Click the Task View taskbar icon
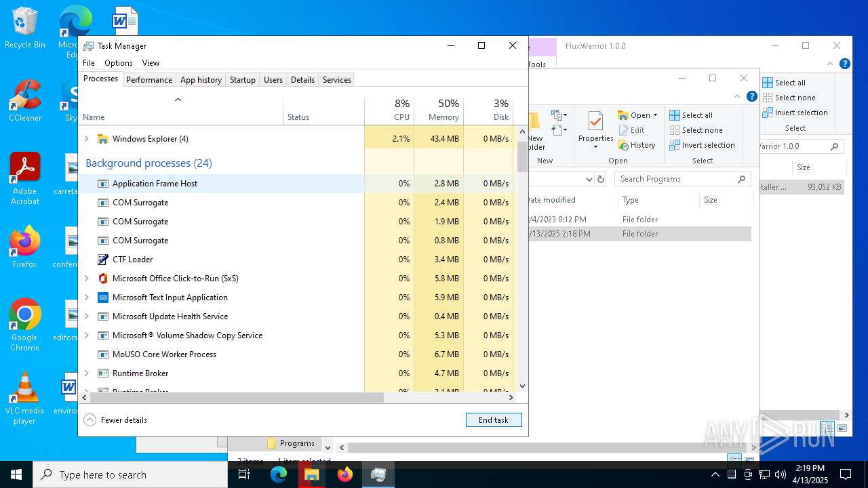 pos(244,474)
